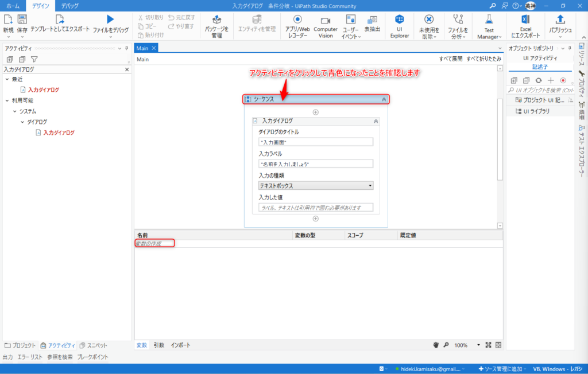Collapse the Recent (最近) tree node
The image size is (588, 374).
pyautogui.click(x=7, y=79)
